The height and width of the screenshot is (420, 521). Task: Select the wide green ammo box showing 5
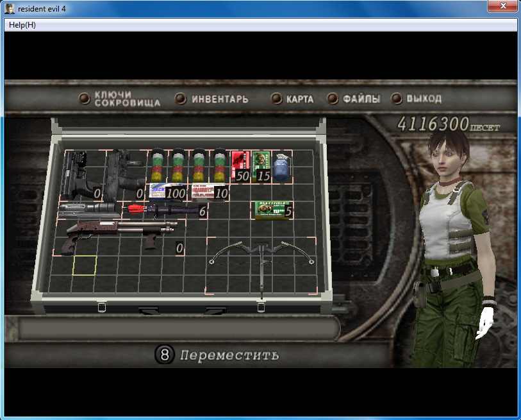tap(272, 210)
